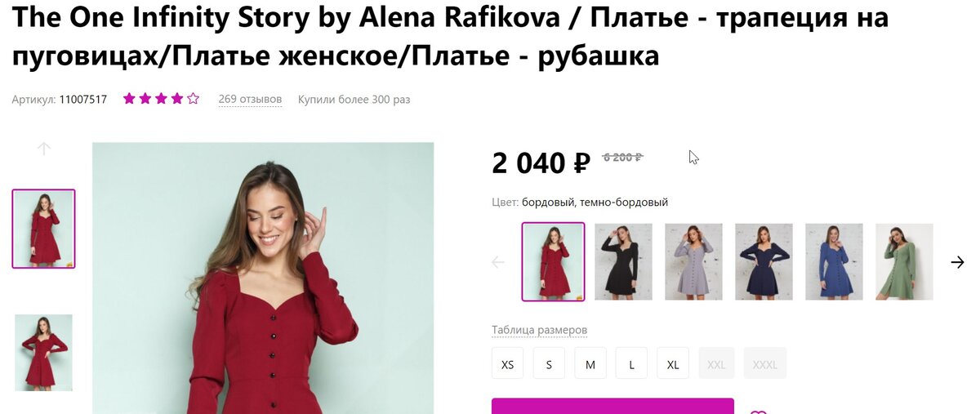Click the magenta add-to-cart button
The height and width of the screenshot is (414, 980).
pyautogui.click(x=612, y=407)
